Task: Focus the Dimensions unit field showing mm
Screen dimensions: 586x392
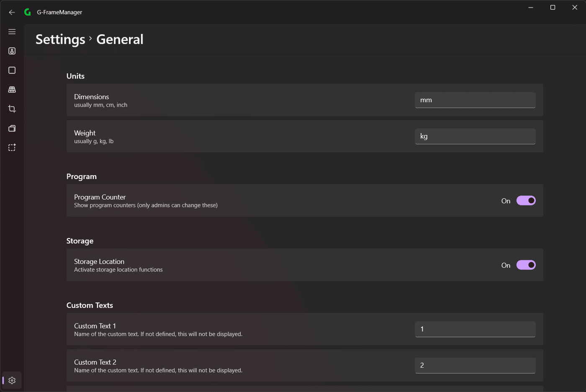Action: pos(475,100)
